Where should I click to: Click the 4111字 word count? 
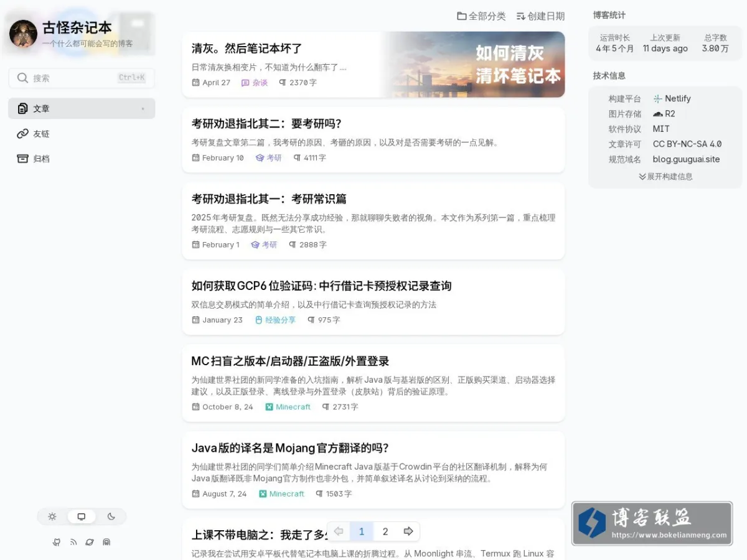point(315,158)
